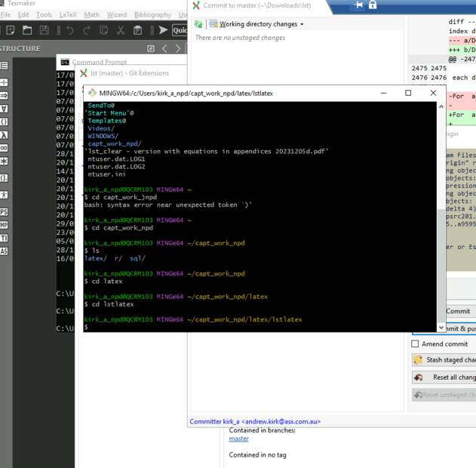Click the terminal scrollbar down arrow
The height and width of the screenshot is (468, 476).
click(x=441, y=327)
